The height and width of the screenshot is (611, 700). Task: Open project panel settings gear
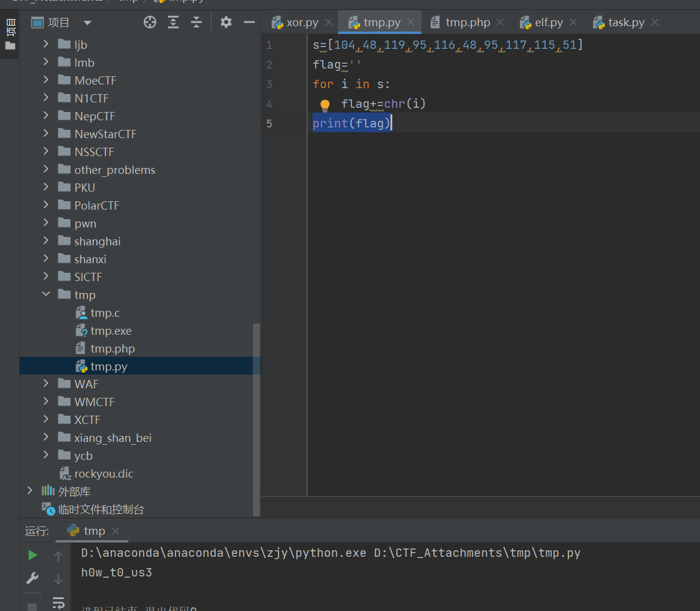tap(226, 23)
